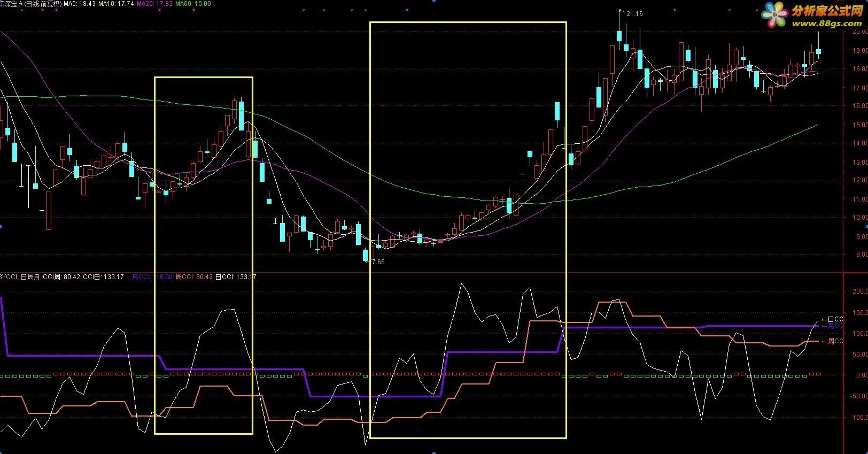Click the 14.00 price axis label
868x454 pixels.
pos(860,143)
